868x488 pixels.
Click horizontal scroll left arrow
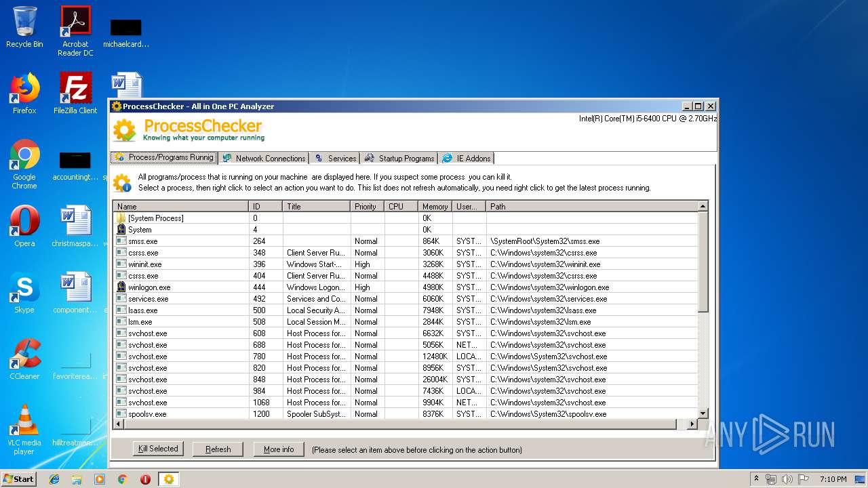coord(119,424)
